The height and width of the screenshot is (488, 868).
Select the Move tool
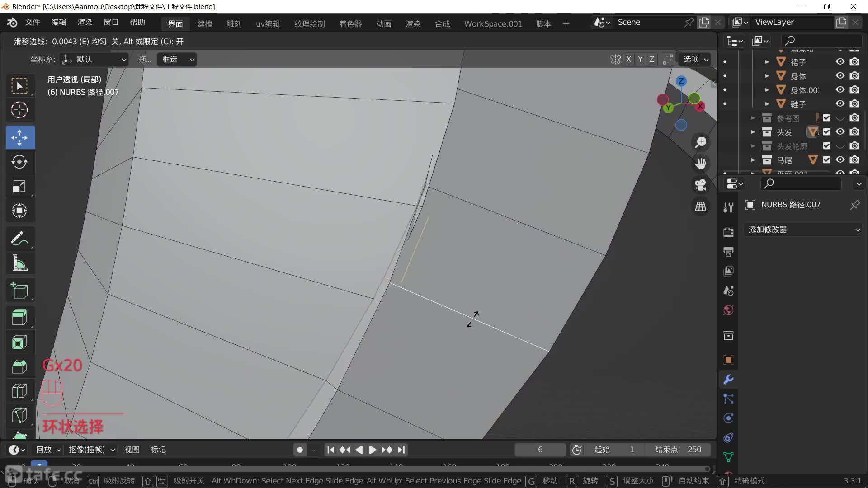pyautogui.click(x=19, y=137)
